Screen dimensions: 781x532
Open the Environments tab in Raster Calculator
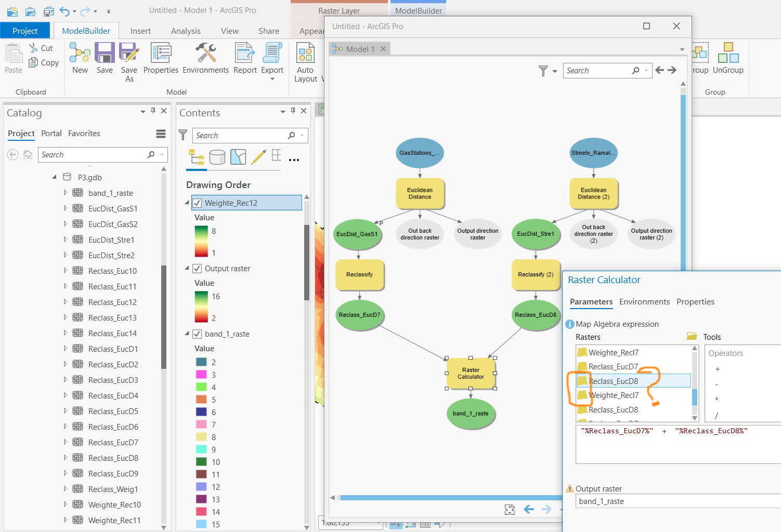644,302
